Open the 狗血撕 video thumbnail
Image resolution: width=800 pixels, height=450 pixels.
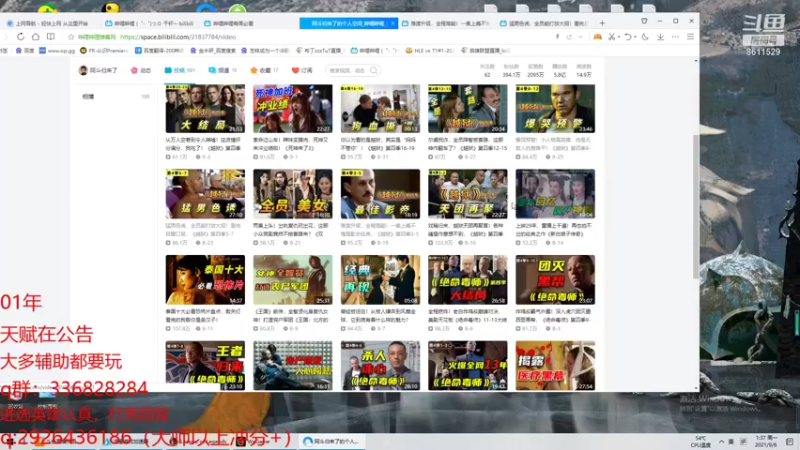(380, 109)
